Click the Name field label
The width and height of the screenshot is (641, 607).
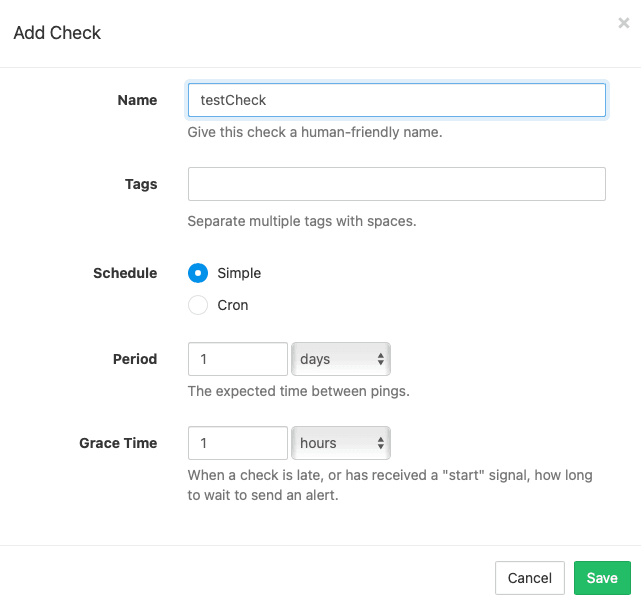click(137, 100)
